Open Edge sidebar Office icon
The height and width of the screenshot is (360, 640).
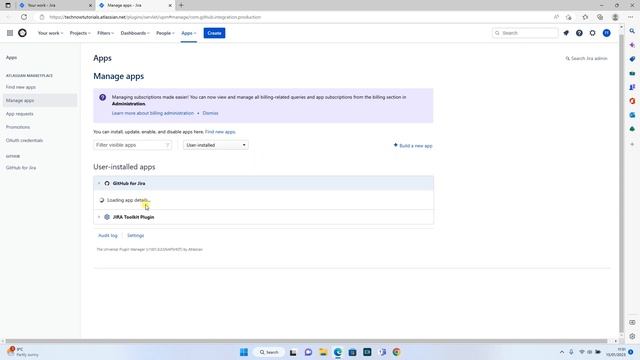[x=632, y=101]
